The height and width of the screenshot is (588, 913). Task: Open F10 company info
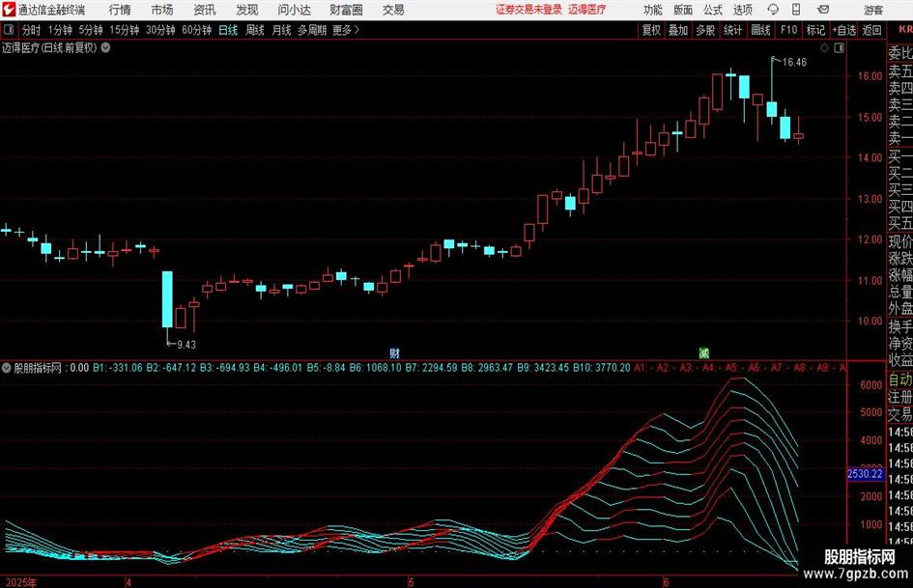pyautogui.click(x=789, y=30)
